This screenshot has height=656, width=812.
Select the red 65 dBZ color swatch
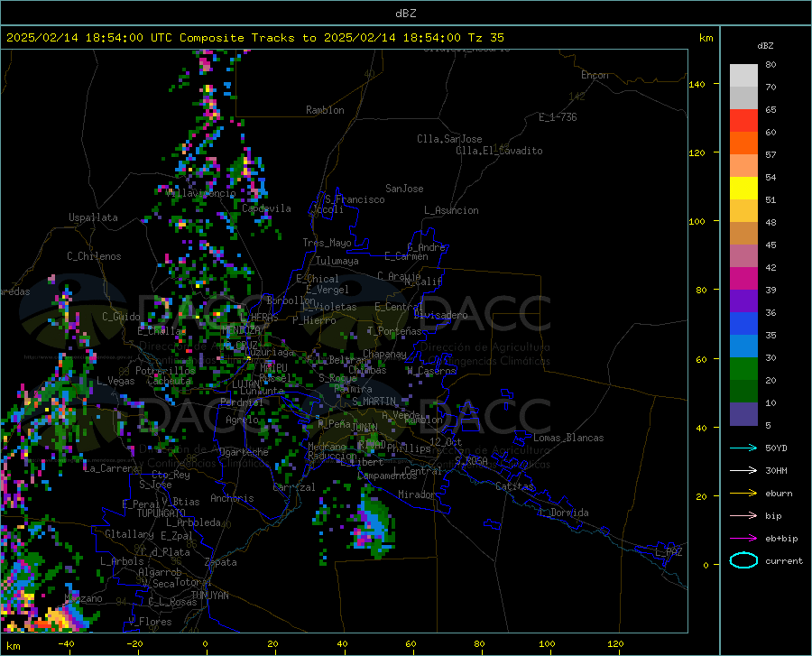743,120
